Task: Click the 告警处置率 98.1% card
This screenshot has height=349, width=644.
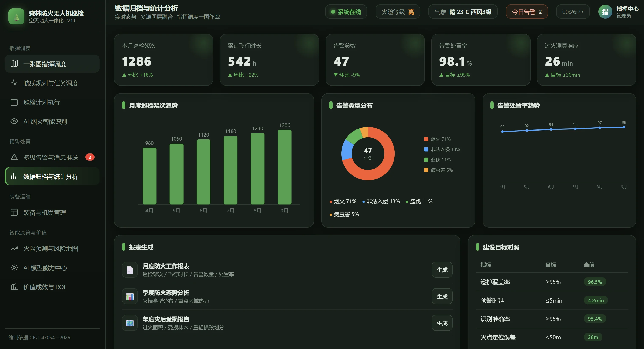Action: click(x=481, y=60)
